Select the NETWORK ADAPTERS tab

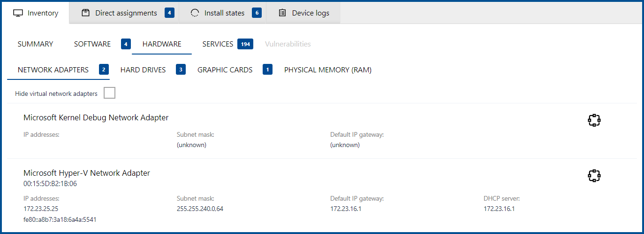[53, 70]
